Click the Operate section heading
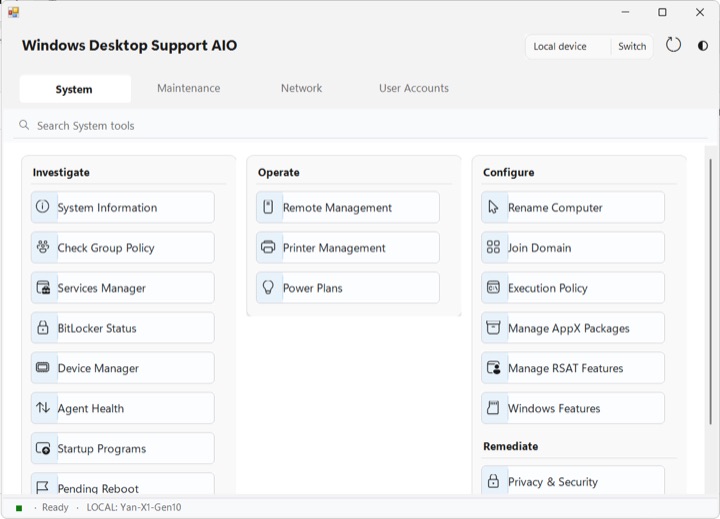720x519 pixels. click(279, 172)
